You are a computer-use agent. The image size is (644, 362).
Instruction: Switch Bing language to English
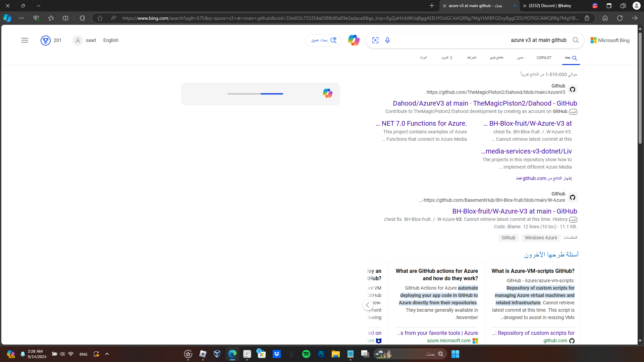[x=111, y=40]
